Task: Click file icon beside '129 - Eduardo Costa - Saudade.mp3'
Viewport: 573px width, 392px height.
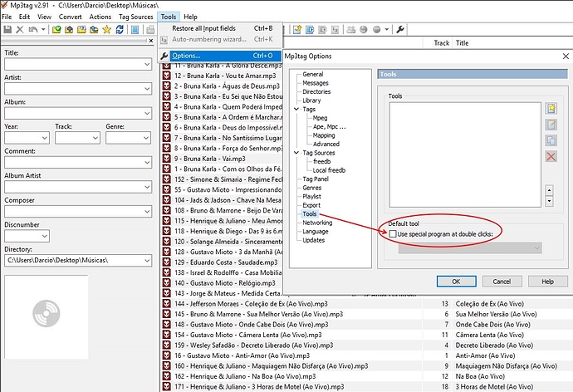Action: (x=167, y=262)
